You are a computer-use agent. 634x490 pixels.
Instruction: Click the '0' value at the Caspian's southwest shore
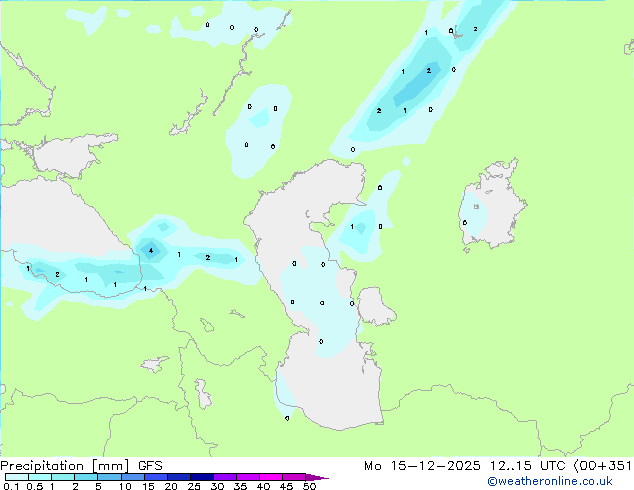[x=287, y=418]
